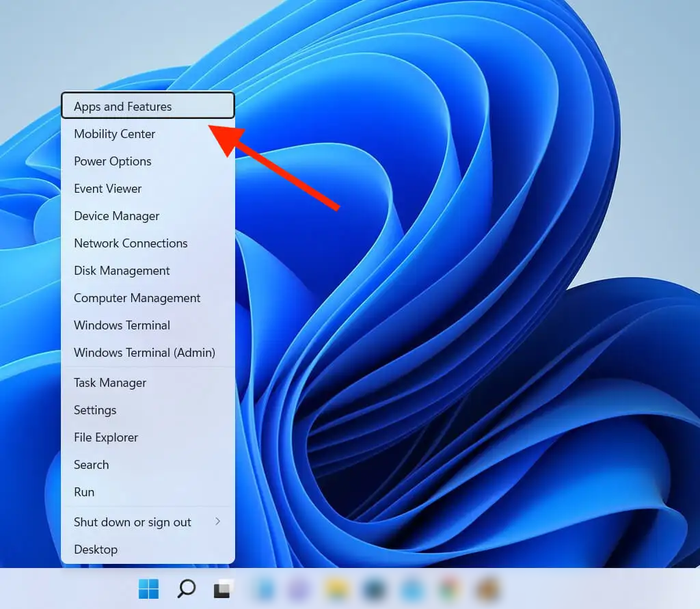Launch Windows Terminal (Admin)
Viewport: 700px width, 609px height.
tap(145, 353)
